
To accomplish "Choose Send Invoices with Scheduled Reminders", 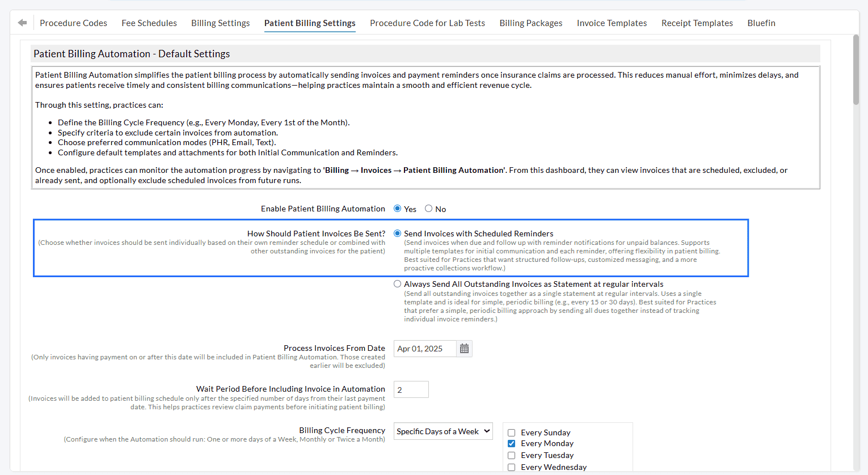I will [x=397, y=234].
